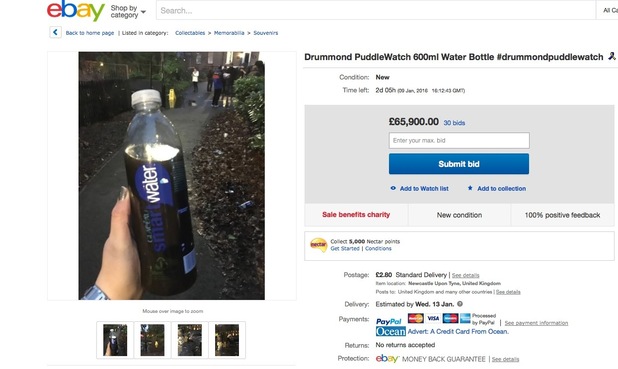Click the Submit bid button
The width and height of the screenshot is (618, 369).
click(x=459, y=164)
